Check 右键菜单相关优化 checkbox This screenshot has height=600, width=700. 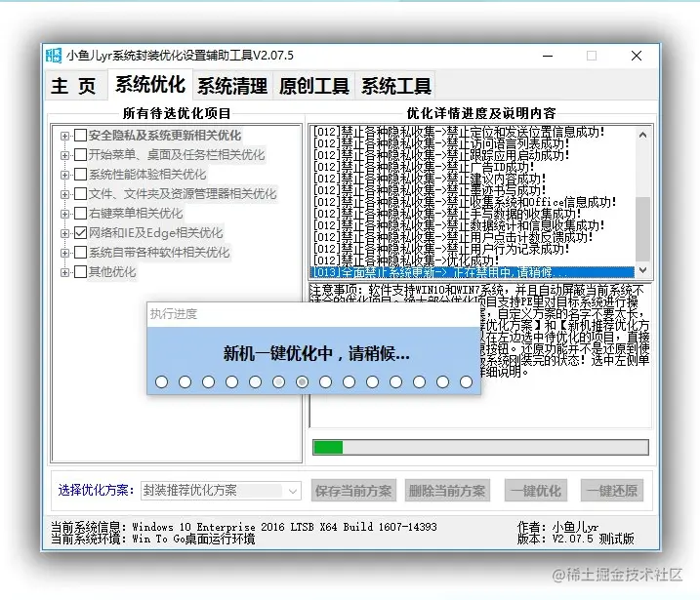point(80,214)
